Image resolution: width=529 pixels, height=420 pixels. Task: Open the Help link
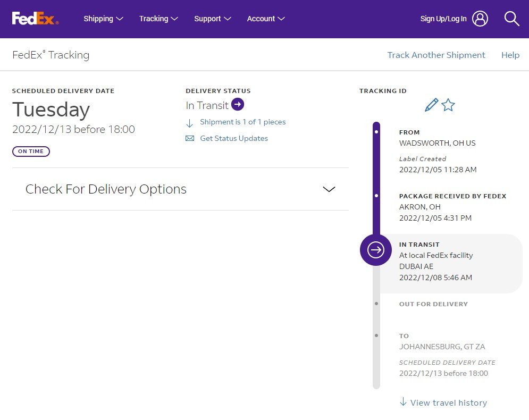[x=510, y=55]
